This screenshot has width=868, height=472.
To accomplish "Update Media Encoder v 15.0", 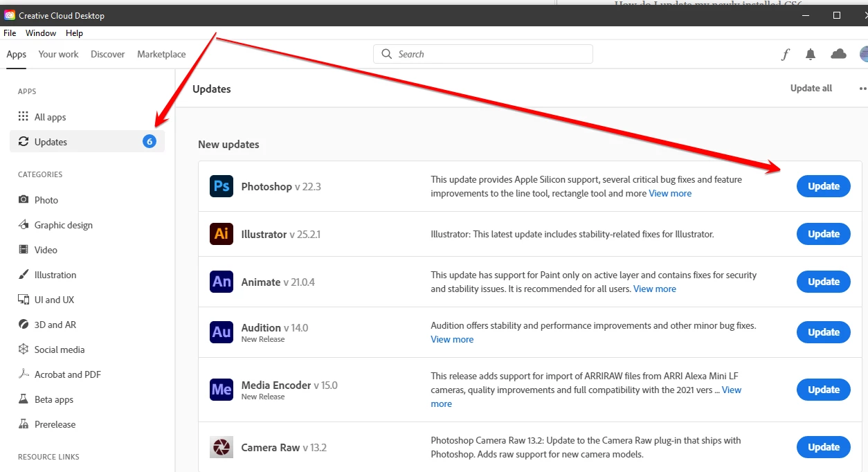I will [824, 390].
